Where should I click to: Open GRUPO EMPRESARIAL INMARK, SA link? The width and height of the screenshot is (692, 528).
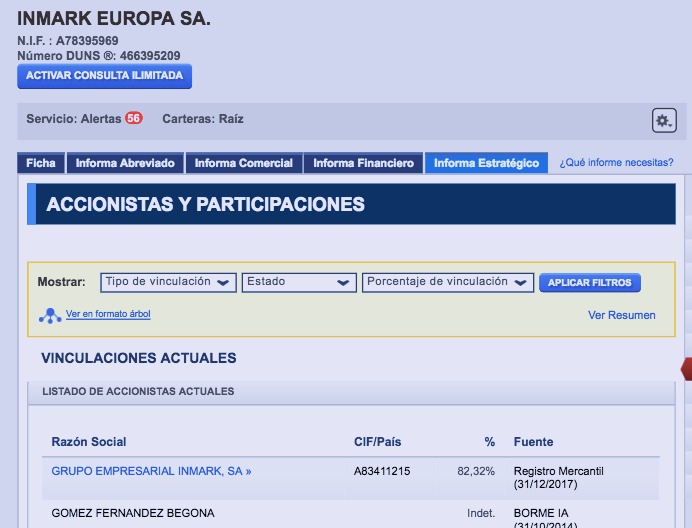tap(151, 471)
